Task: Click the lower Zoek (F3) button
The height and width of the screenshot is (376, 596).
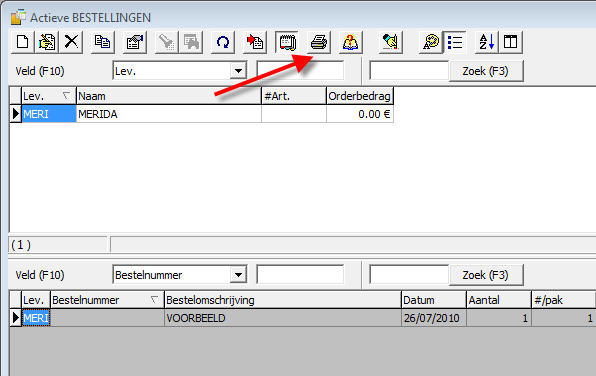Action: (x=486, y=275)
